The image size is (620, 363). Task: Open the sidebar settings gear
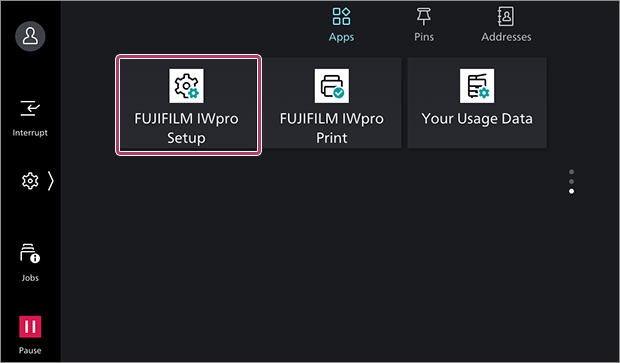pos(30,181)
